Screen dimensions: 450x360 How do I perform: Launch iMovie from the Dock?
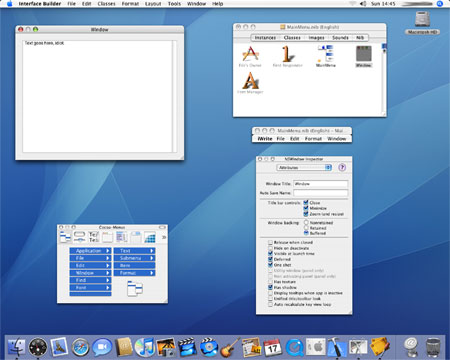187,347
